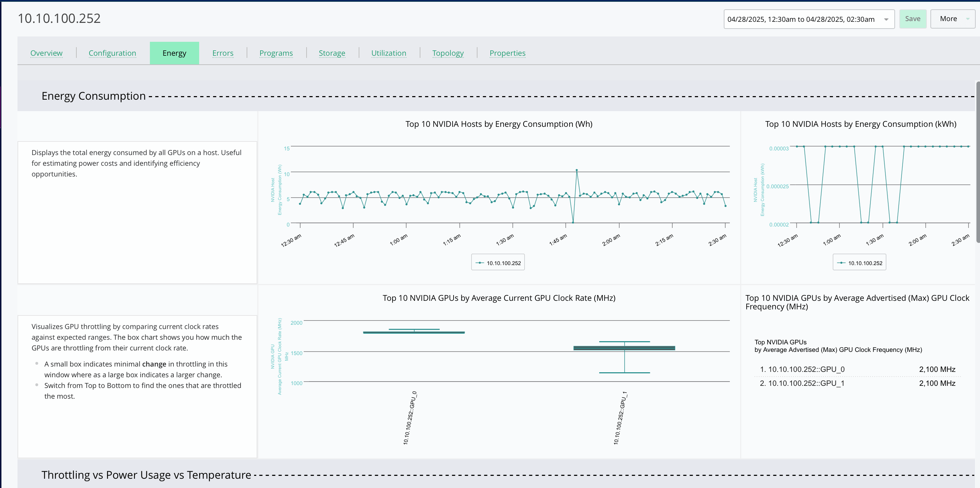Click the Energy Consumption section heading
The width and height of the screenshot is (980, 488).
pyautogui.click(x=94, y=96)
